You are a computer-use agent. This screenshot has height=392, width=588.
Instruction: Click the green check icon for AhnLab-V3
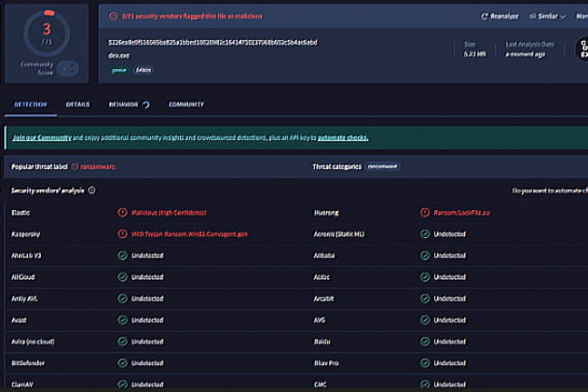122,255
